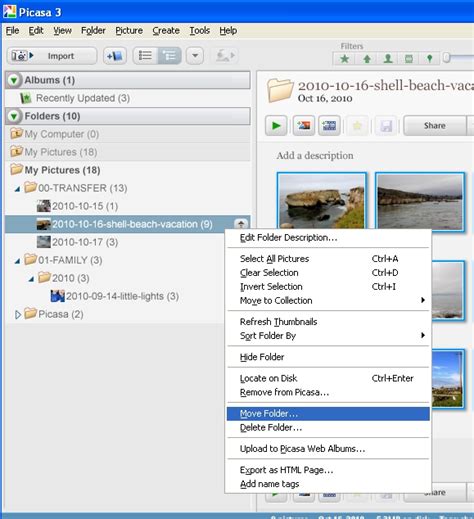This screenshot has height=519, width=474.
Task: Create movie presentation icon in folder header
Action: coord(329,126)
